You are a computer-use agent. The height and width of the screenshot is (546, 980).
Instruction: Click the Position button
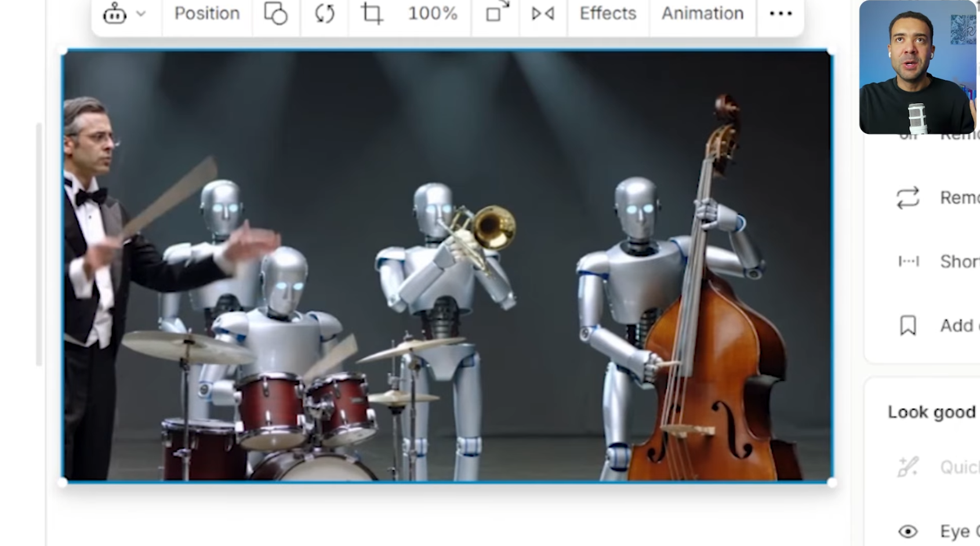(207, 13)
